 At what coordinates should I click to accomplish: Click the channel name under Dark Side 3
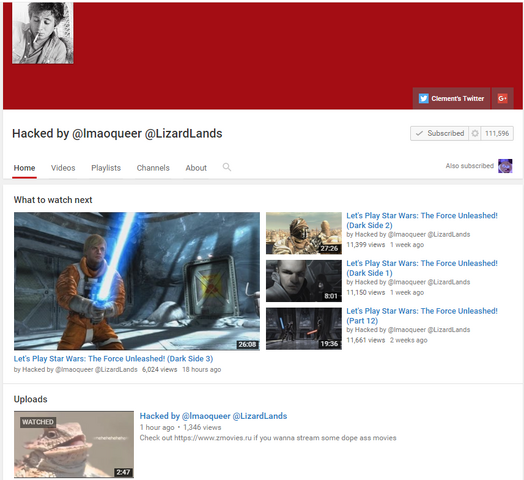(80, 370)
